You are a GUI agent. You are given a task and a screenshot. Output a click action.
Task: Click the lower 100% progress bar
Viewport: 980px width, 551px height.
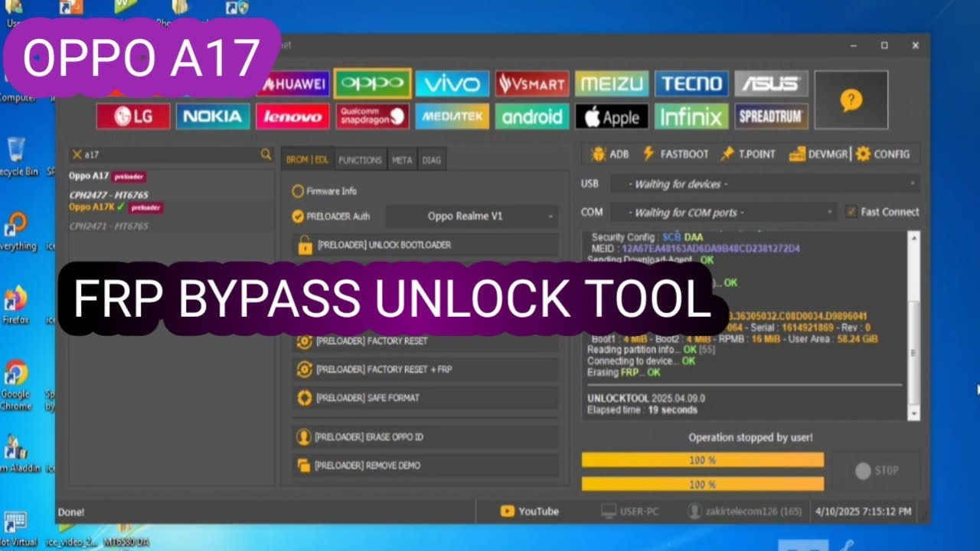(702, 484)
